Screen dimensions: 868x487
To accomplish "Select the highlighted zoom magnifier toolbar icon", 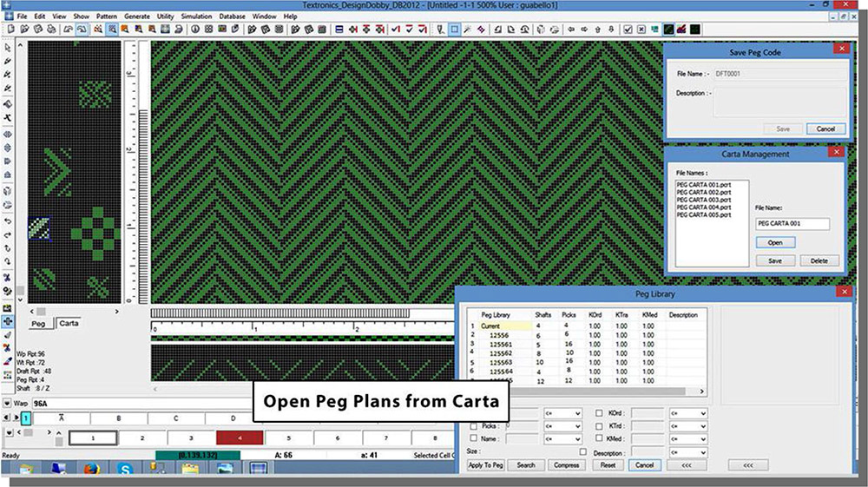I will (x=112, y=30).
